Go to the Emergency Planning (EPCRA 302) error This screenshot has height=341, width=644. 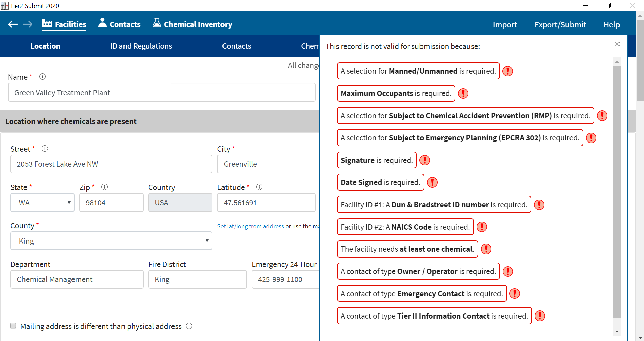(x=460, y=138)
